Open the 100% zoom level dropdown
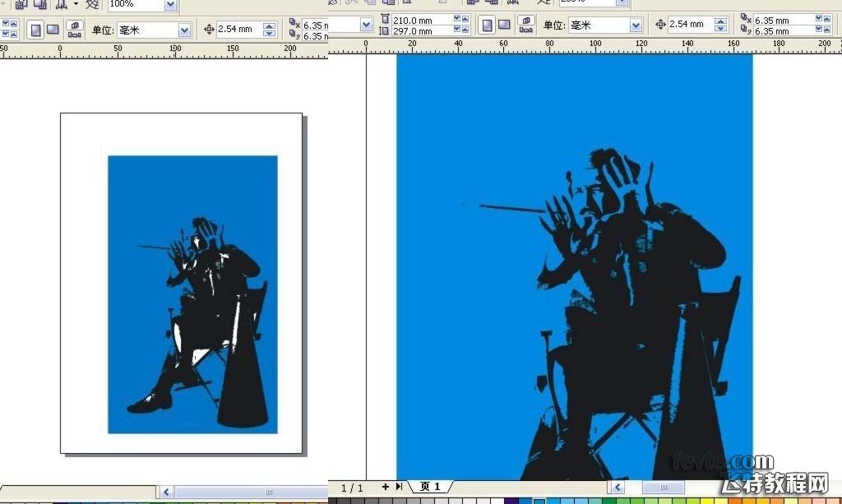Viewport: 842px width, 504px height. click(171, 5)
